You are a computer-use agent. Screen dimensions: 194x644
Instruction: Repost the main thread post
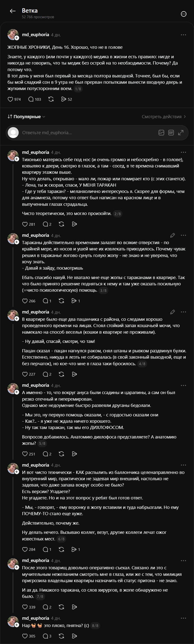click(51, 99)
